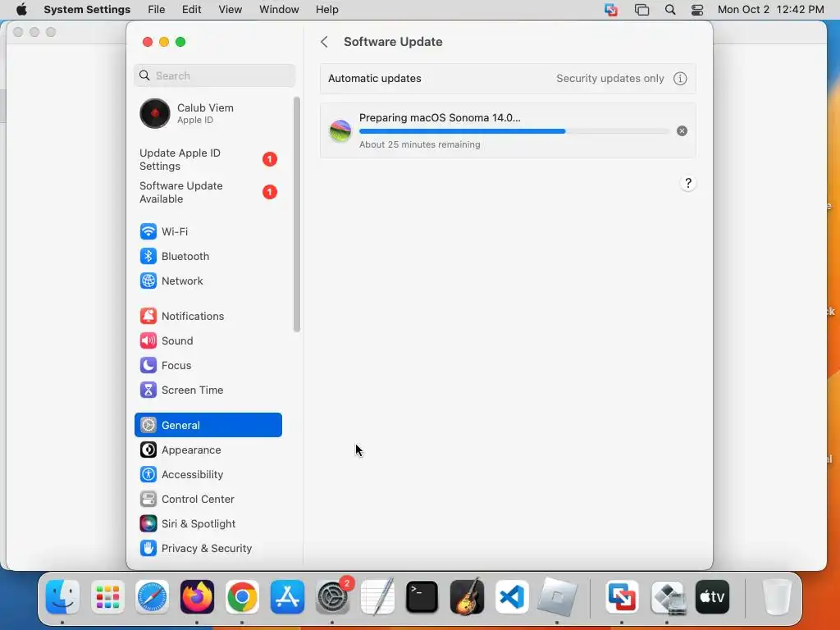Open Finder from the Dock
Viewport: 840px width, 630px height.
pos(62,596)
